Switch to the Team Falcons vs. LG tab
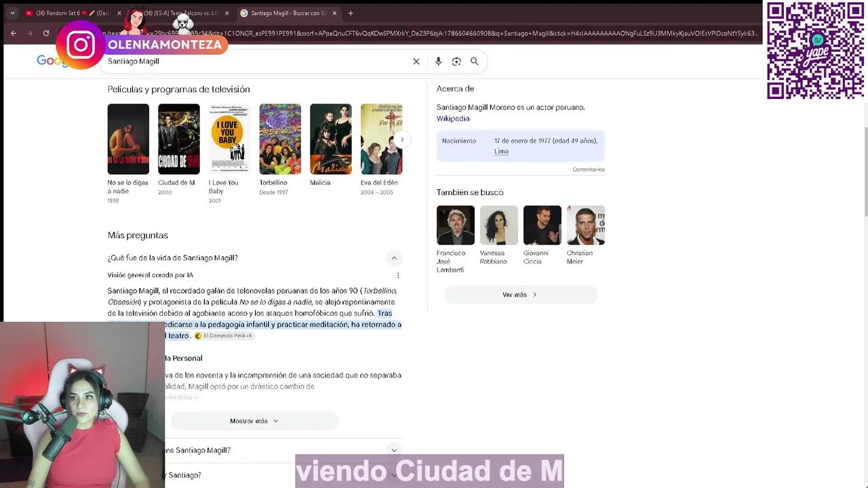 point(180,13)
